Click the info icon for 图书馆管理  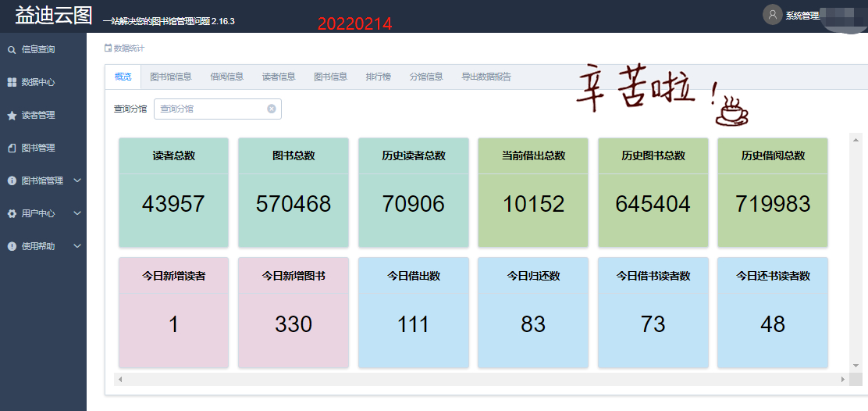tap(12, 181)
